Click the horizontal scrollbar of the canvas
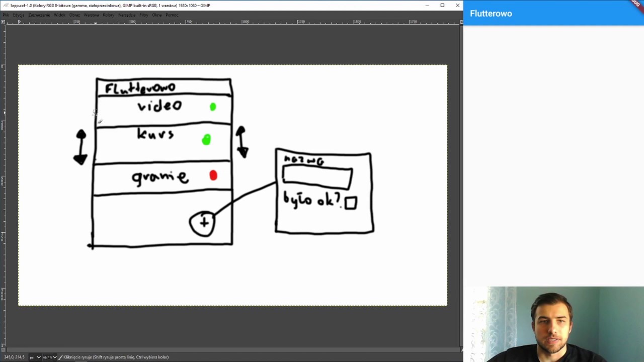This screenshot has width=644, height=362. pyautogui.click(x=232, y=349)
